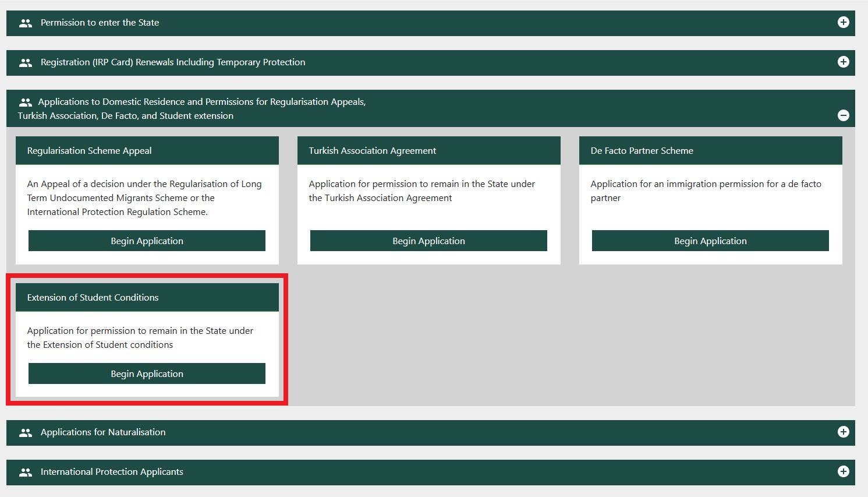Click the Regularisation Scheme Appeal card header
The image size is (868, 497).
tap(89, 150)
